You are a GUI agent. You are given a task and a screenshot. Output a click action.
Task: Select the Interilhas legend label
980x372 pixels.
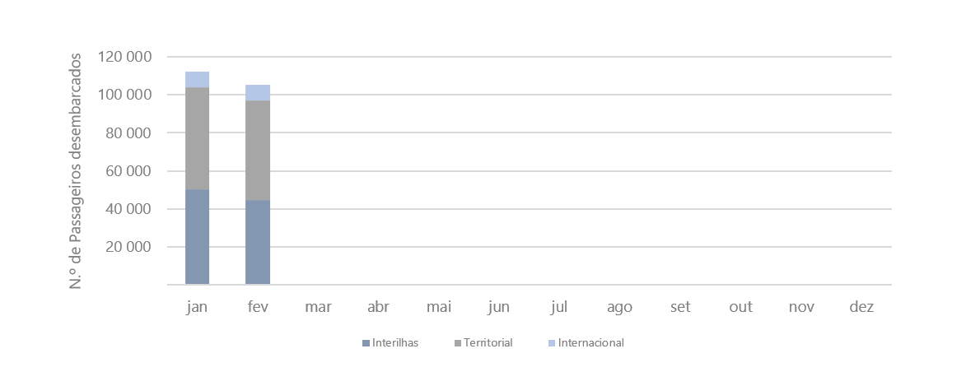(395, 343)
